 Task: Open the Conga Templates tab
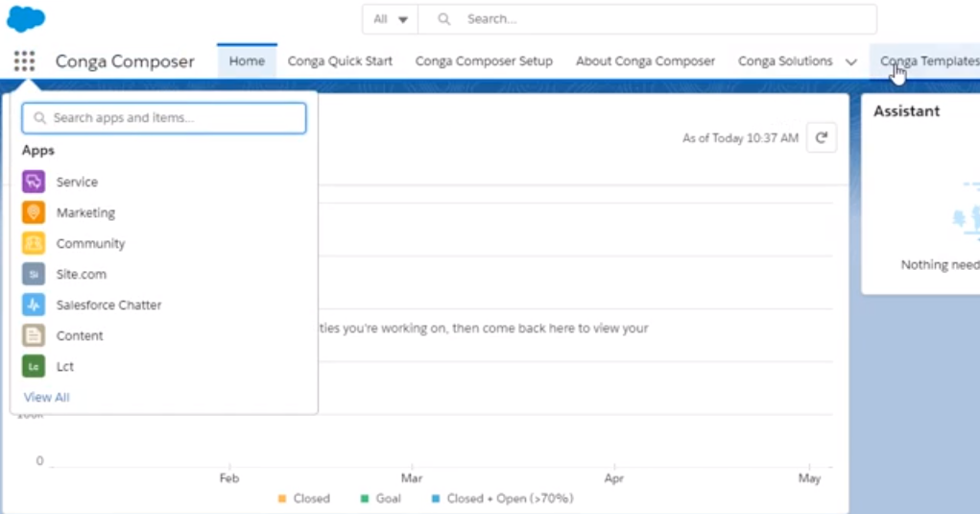[929, 61]
